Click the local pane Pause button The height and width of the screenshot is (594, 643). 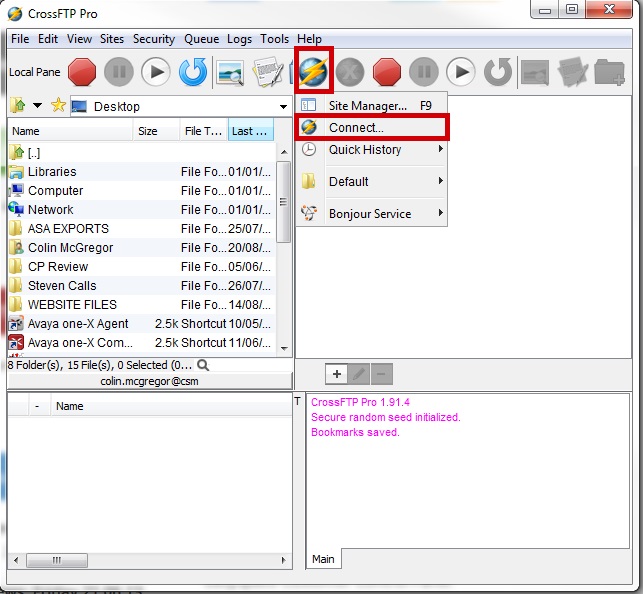pos(118,72)
